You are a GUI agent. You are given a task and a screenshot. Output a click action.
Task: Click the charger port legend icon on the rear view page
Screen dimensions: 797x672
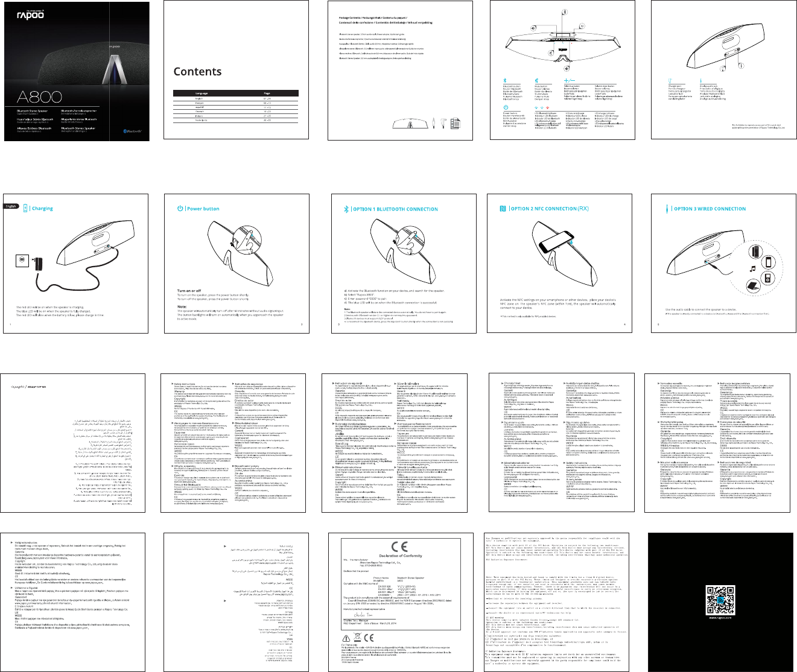[x=670, y=80]
